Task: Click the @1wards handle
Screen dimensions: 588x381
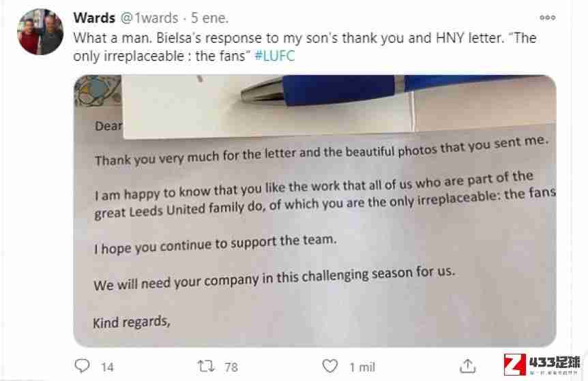Action: click(149, 18)
